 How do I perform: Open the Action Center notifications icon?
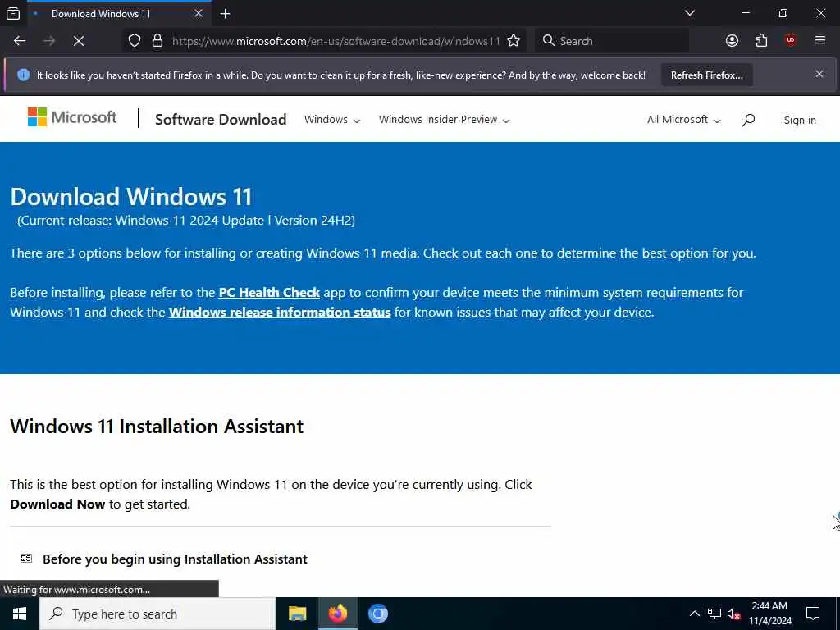coord(813,614)
